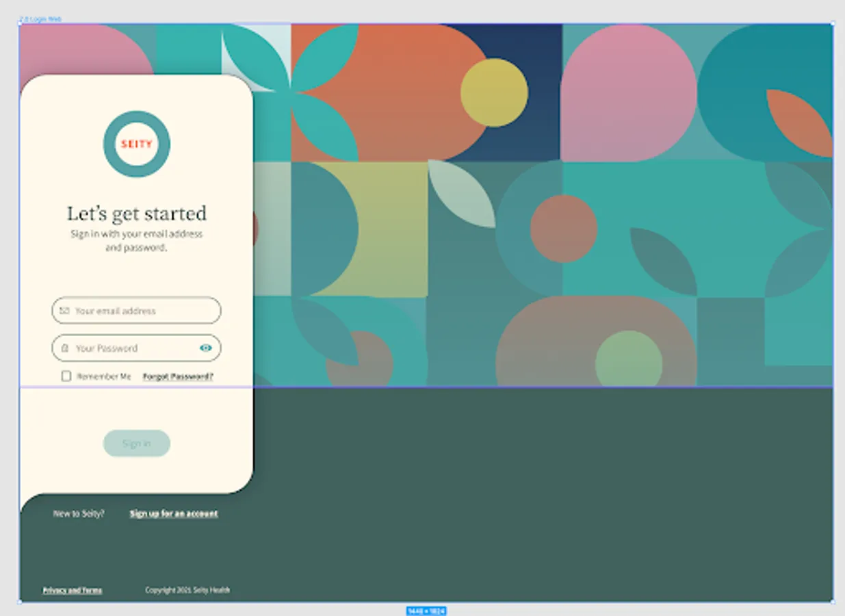
Task: Select the Let's get started heading
Action: [x=137, y=214]
